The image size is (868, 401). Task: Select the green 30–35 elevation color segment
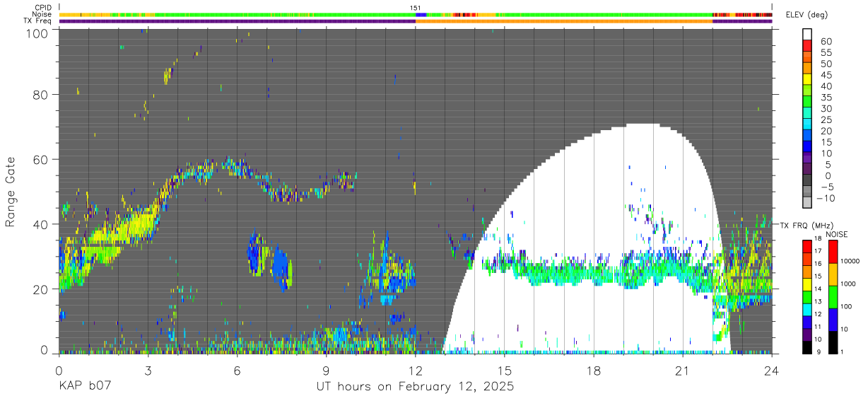(807, 103)
